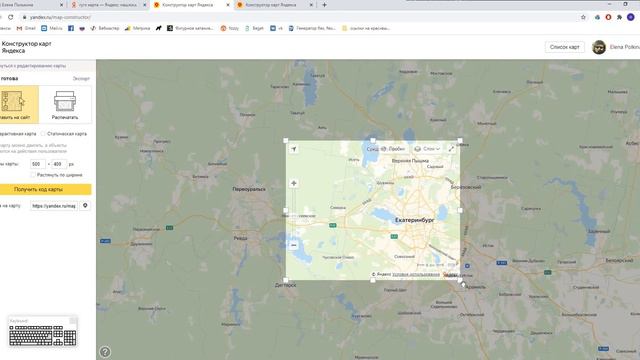640x360 pixels.
Task: Open the Chrome profile avatar in toolbar
Action: point(631,17)
